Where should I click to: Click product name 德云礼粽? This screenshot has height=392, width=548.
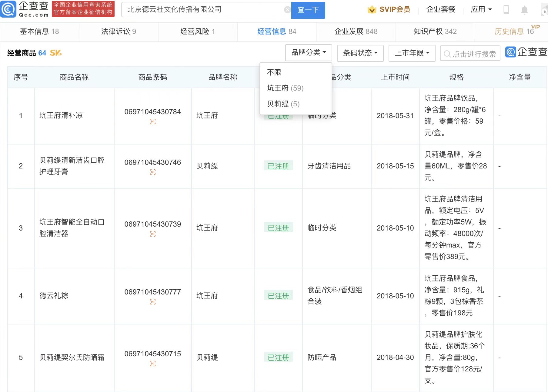54,296
